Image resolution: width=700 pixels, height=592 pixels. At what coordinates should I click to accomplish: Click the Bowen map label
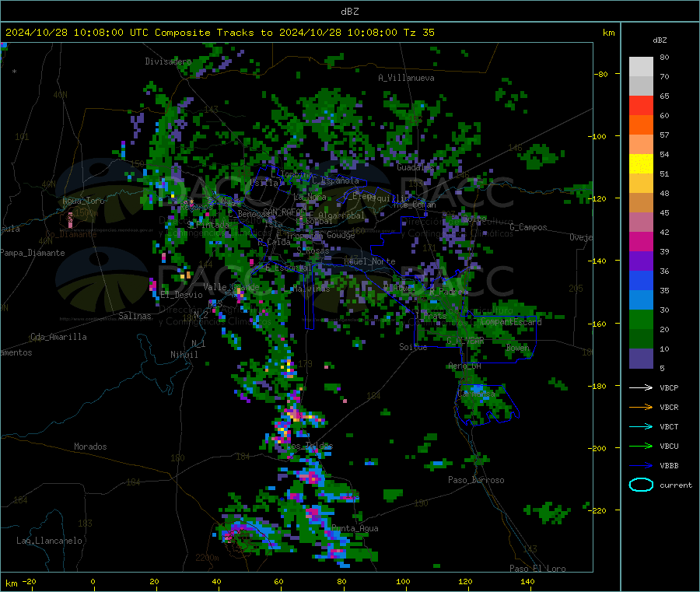pos(518,347)
